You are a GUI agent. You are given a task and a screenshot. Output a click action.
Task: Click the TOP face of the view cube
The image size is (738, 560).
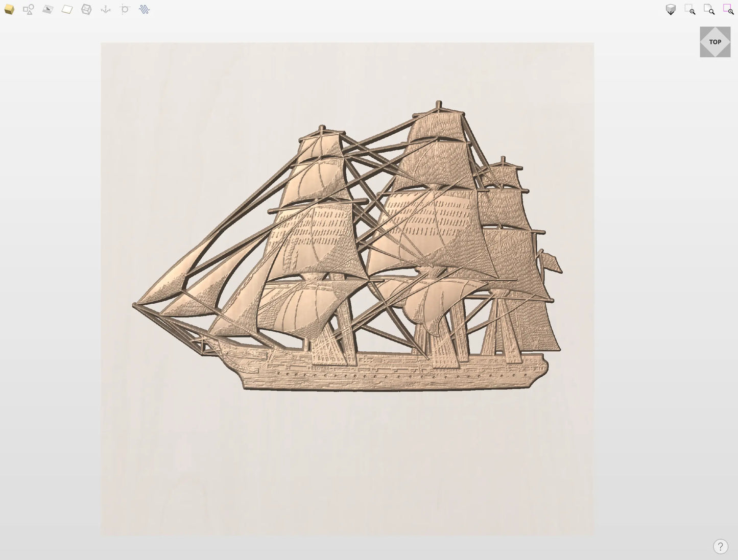point(715,42)
